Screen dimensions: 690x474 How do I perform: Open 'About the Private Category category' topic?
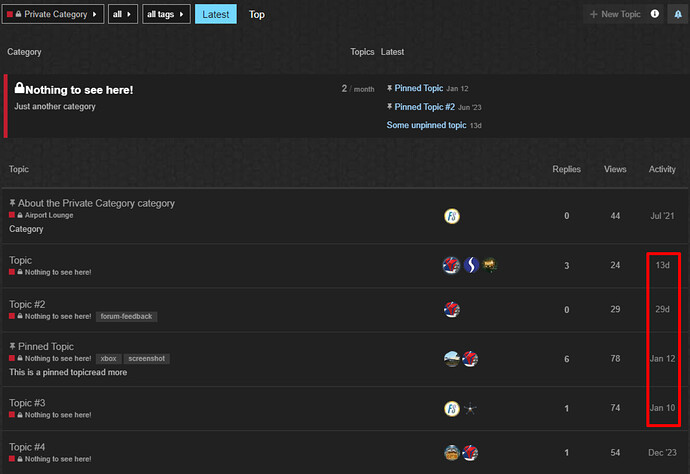[96, 203]
